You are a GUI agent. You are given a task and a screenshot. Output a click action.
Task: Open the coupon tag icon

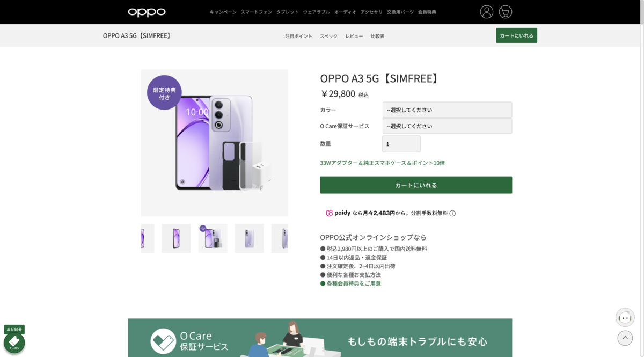coord(14,343)
